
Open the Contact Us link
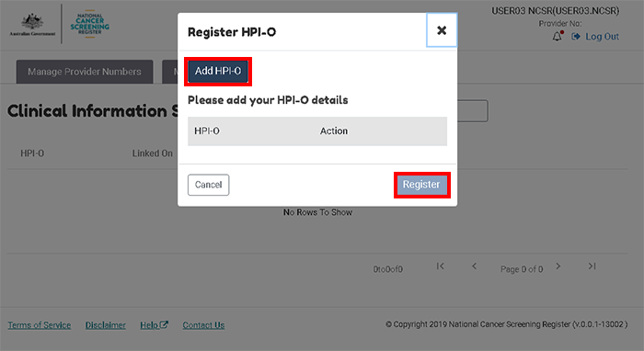click(203, 325)
